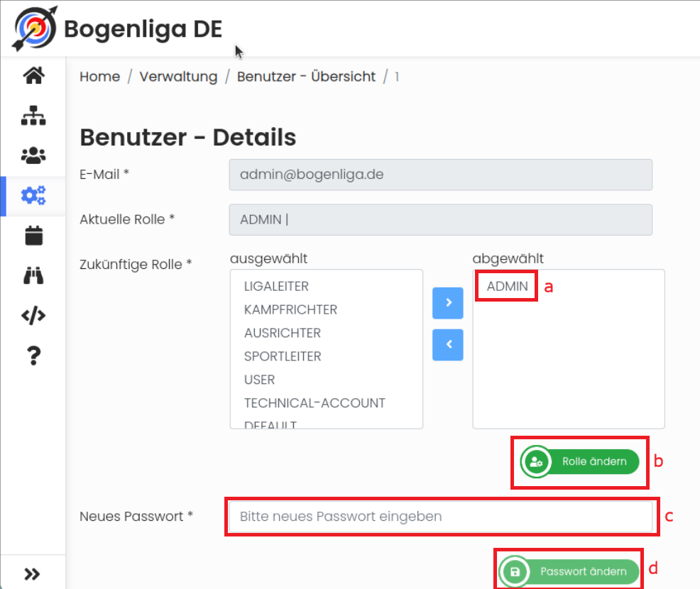Go to Home breadcrumb link
The image size is (700, 589).
(99, 77)
